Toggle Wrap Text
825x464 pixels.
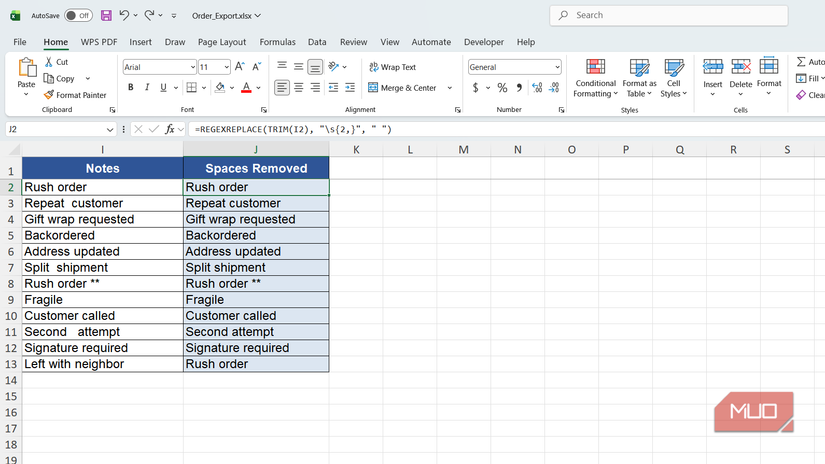tap(393, 67)
